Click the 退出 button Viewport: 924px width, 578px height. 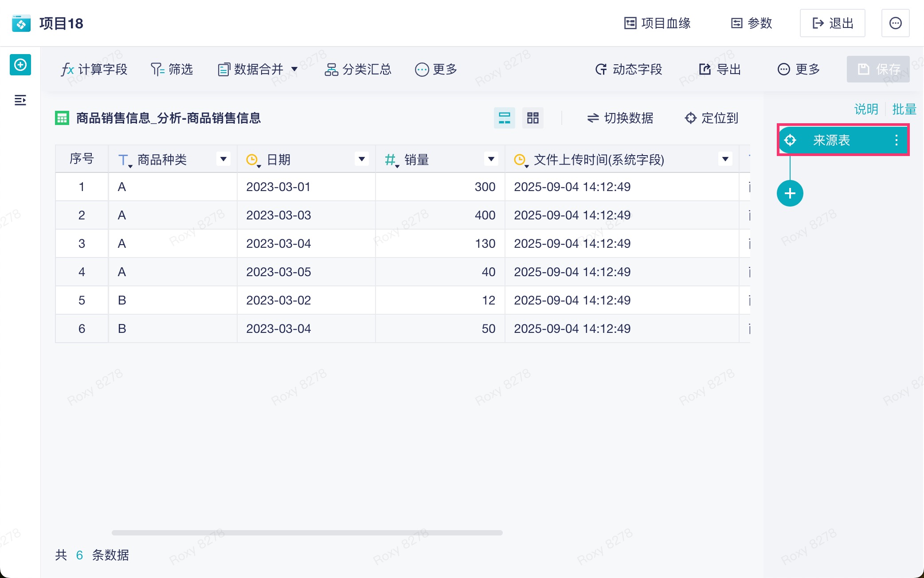(832, 23)
